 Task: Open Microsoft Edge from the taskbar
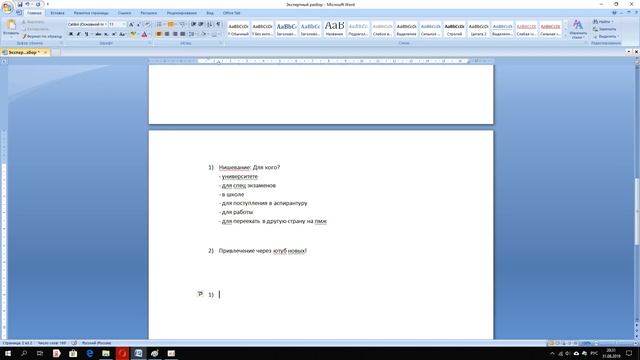pyautogui.click(x=89, y=353)
